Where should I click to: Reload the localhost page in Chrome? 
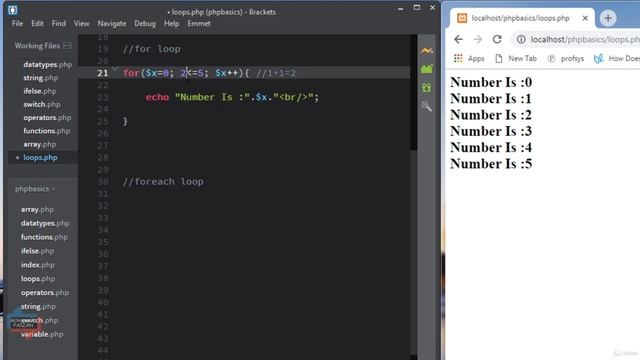[x=497, y=39]
